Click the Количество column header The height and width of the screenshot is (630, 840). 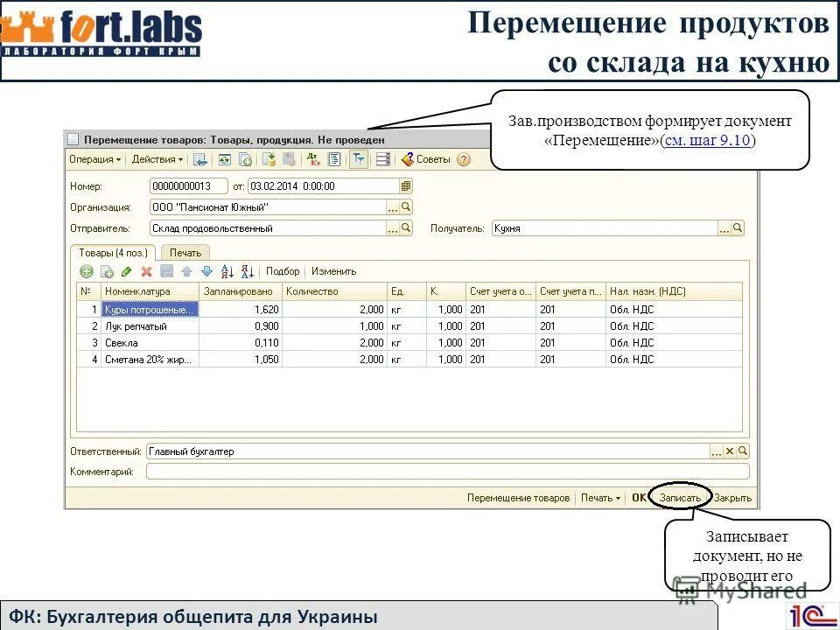[x=334, y=291]
